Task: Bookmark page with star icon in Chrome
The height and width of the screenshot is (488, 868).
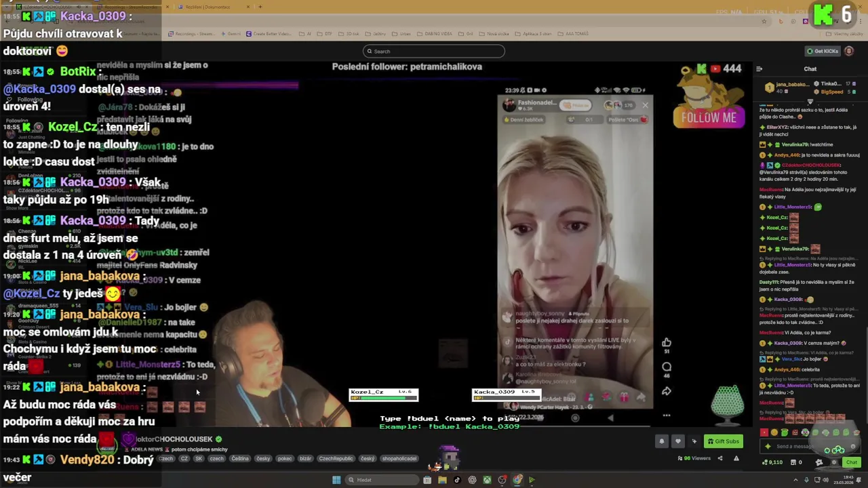Action: tap(764, 21)
